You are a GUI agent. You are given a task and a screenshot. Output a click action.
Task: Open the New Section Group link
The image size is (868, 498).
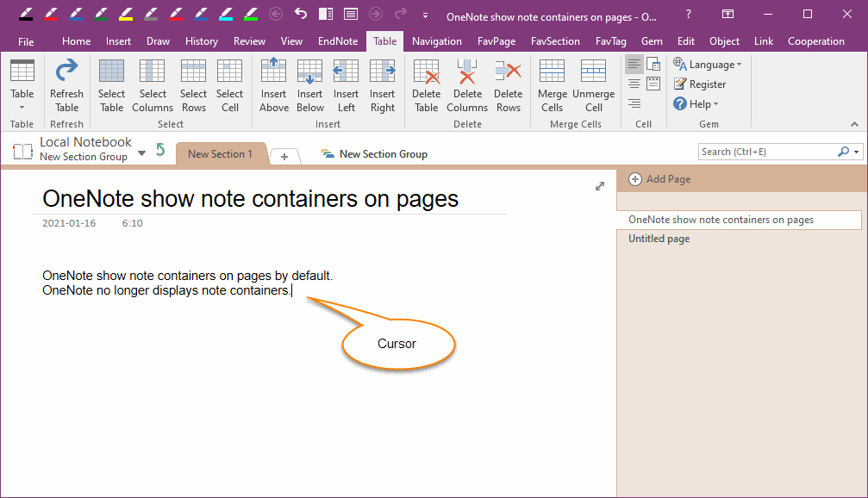tap(374, 154)
